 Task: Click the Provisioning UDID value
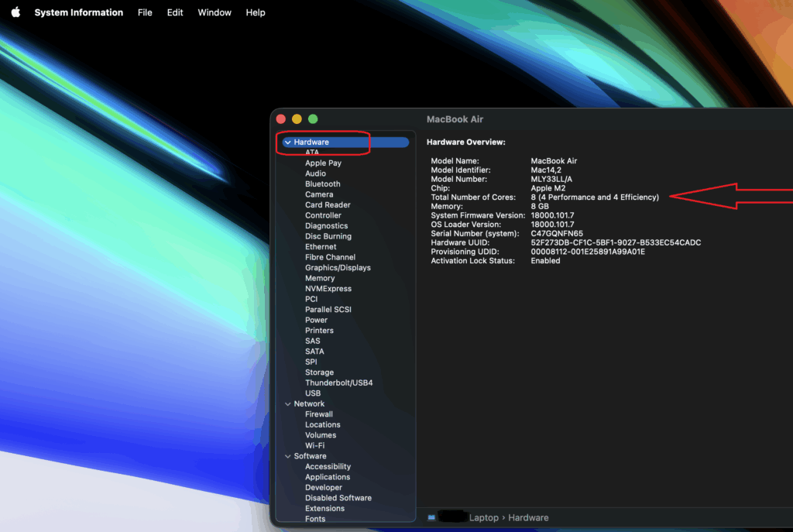[x=588, y=252]
